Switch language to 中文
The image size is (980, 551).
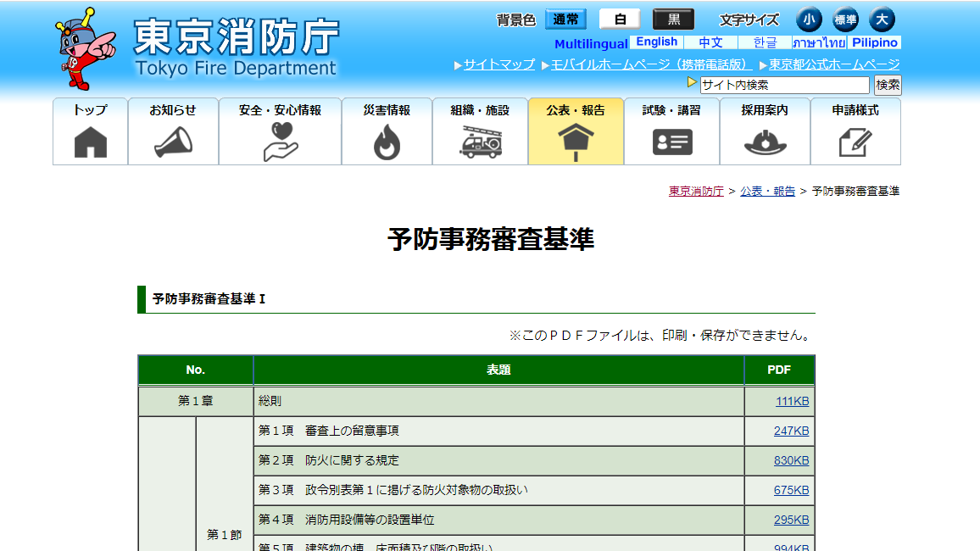710,42
